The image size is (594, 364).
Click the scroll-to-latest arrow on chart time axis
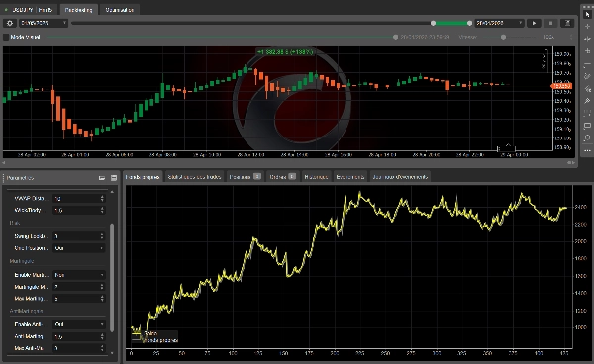pyautogui.click(x=508, y=146)
